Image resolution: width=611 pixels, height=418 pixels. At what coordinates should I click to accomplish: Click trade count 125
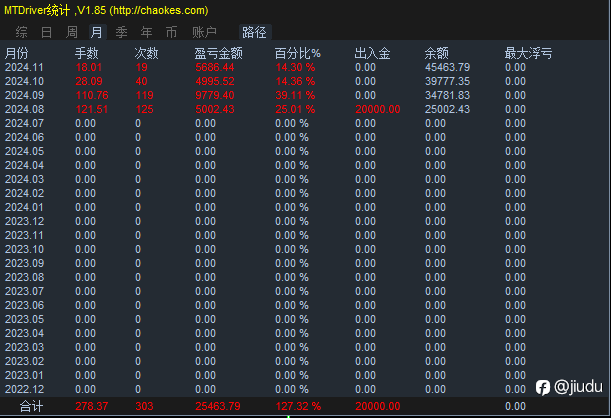coord(145,109)
